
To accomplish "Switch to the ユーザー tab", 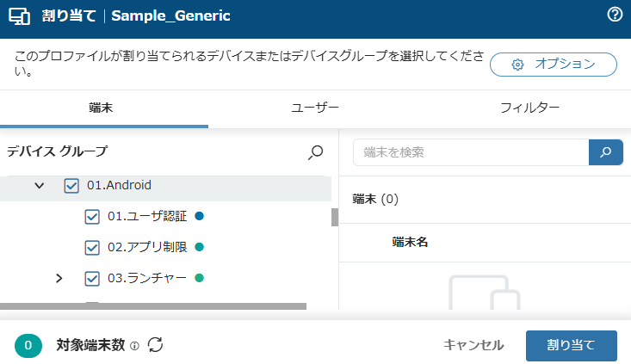I will (315, 108).
